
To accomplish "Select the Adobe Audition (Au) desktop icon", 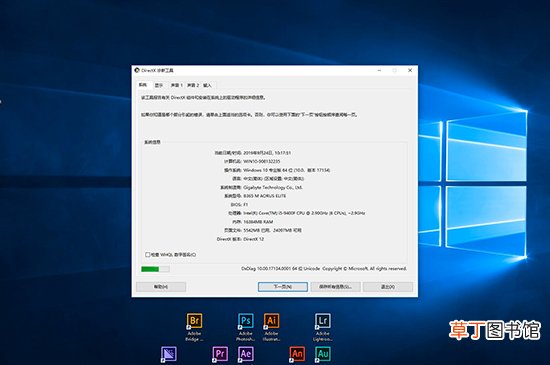I will (323, 354).
